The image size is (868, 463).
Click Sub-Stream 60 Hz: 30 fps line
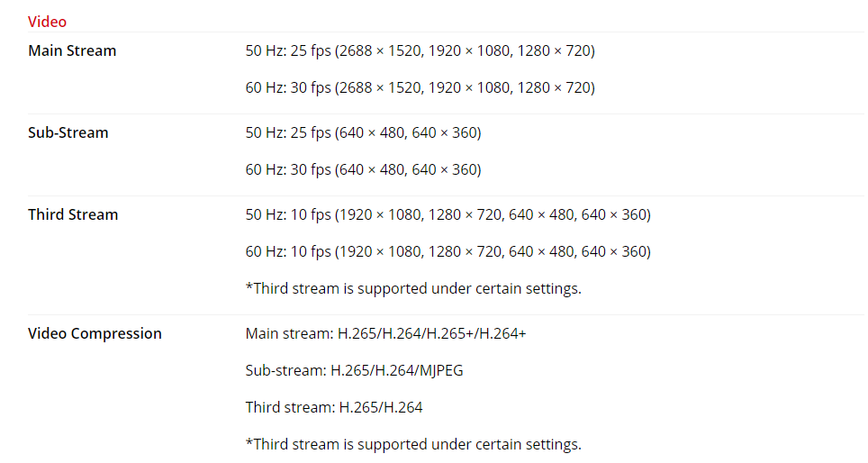[363, 169]
